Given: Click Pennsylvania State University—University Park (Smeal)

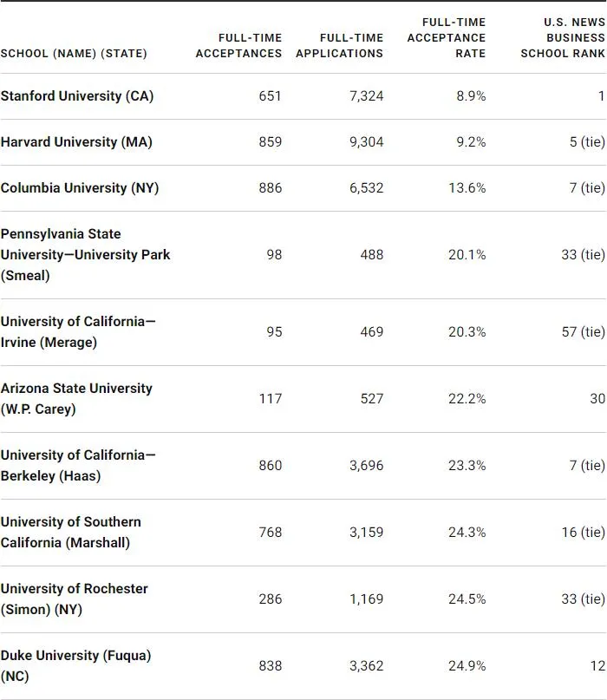Looking at the screenshot, I should (85, 255).
